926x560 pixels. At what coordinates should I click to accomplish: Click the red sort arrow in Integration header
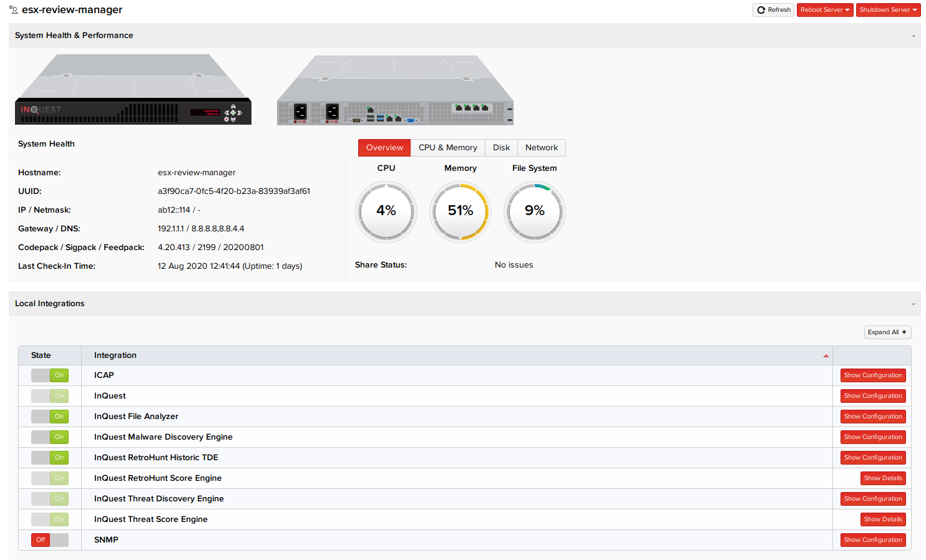826,356
